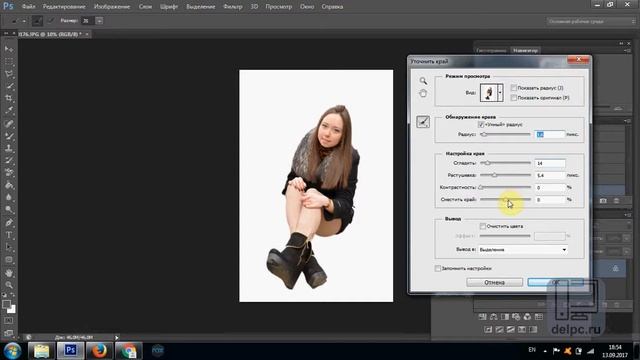The height and width of the screenshot is (360, 640).
Task: Change the screen mode icon at toolbox bottom
Action: 9,333
